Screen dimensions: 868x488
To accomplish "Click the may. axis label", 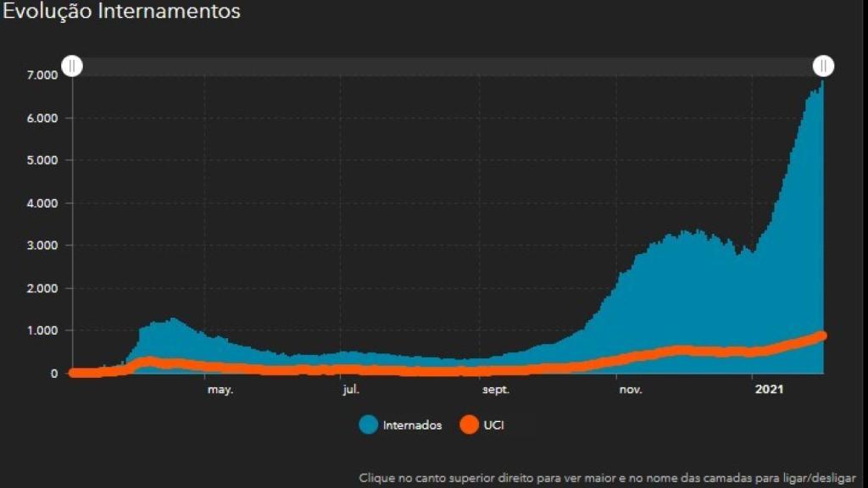I will coord(219,391).
